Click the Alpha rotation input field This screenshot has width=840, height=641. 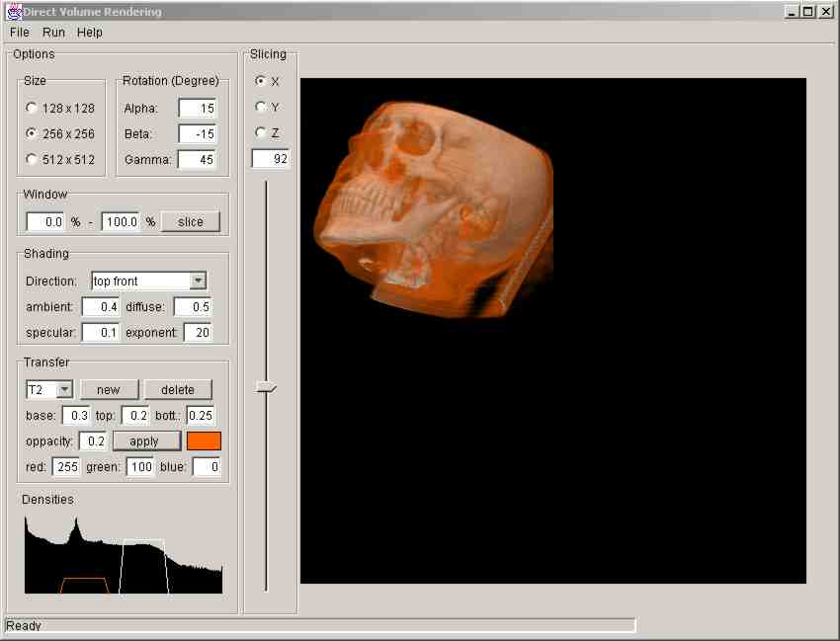(x=197, y=108)
